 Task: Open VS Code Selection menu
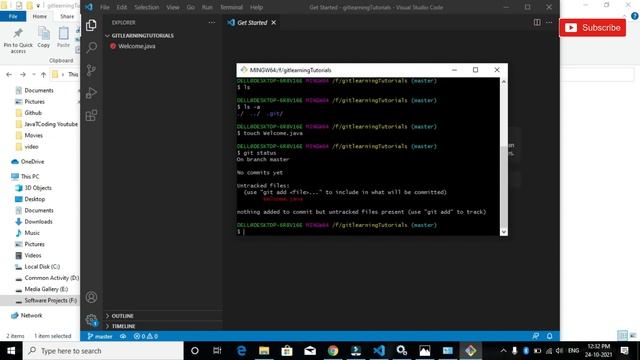(147, 7)
